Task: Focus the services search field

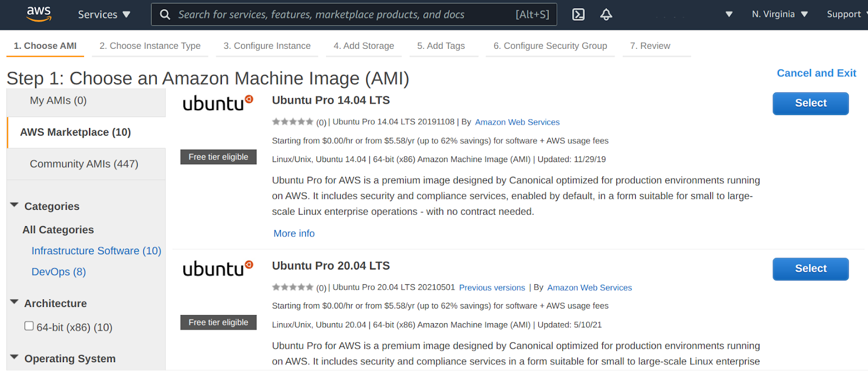Action: pos(354,15)
